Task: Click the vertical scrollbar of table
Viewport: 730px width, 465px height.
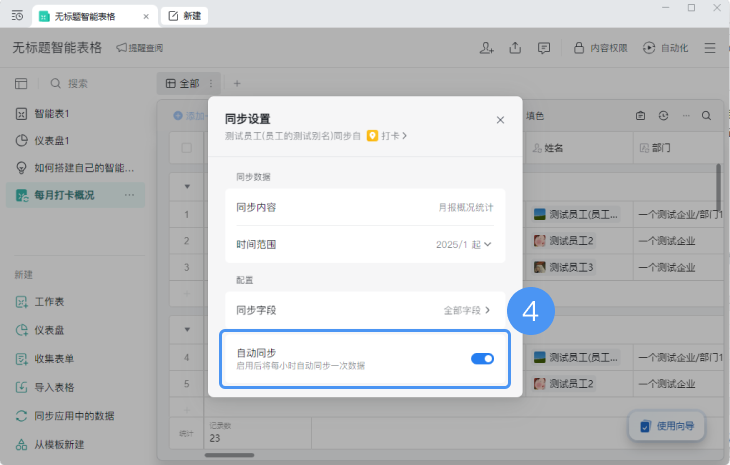Action: pos(718,186)
